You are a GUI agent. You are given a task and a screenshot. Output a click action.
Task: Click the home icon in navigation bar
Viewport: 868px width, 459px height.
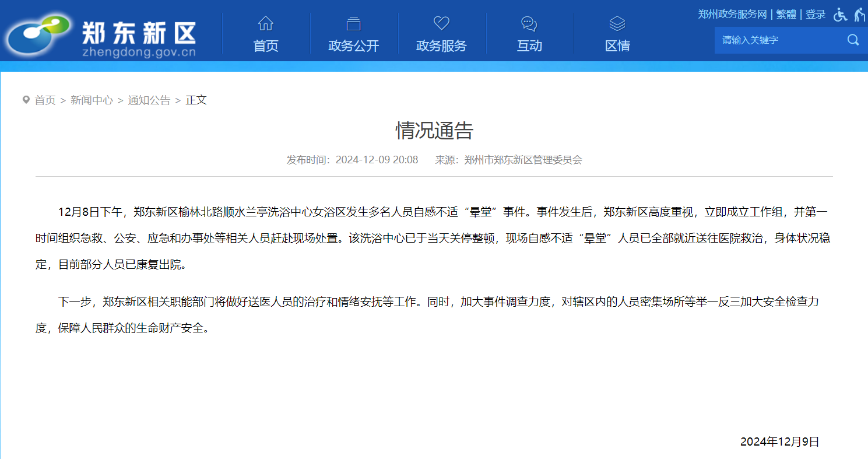click(x=266, y=23)
